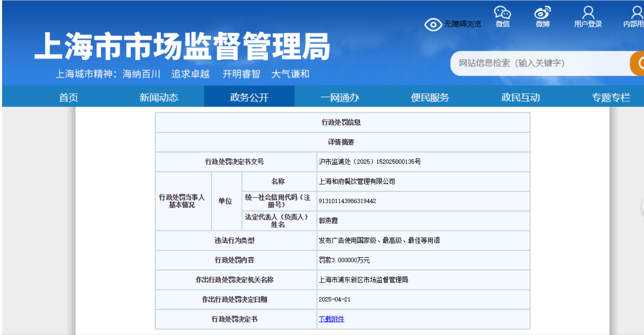Click the 上海市市场监督管理局 site title
This screenshot has height=335, width=644.
182,46
